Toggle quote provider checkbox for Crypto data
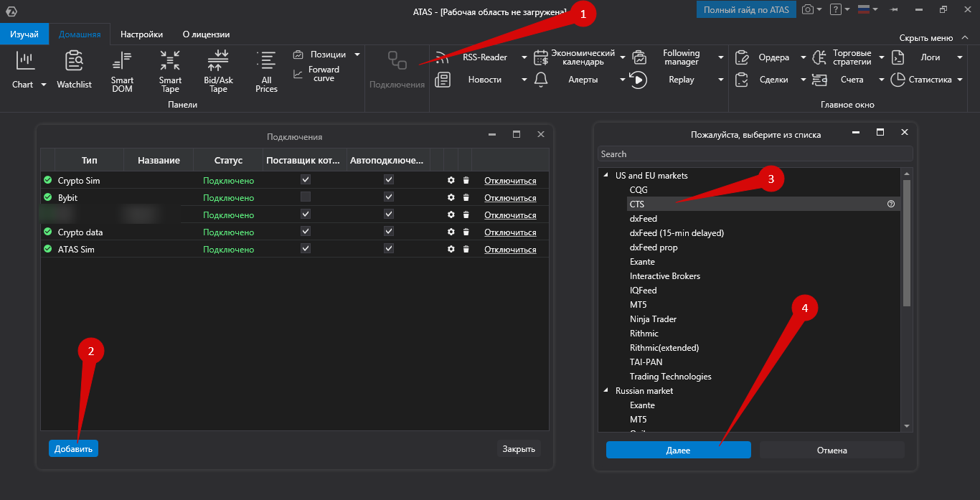The width and height of the screenshot is (980, 500). (306, 232)
